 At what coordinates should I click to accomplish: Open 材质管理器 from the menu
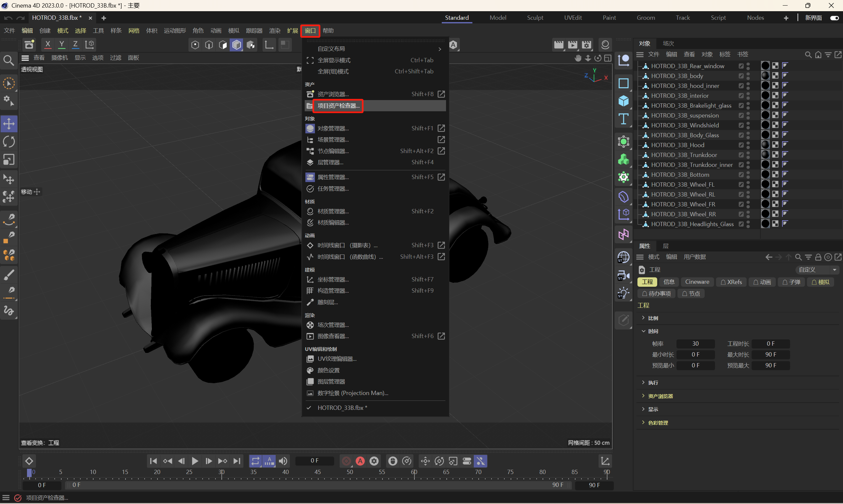[x=333, y=211]
